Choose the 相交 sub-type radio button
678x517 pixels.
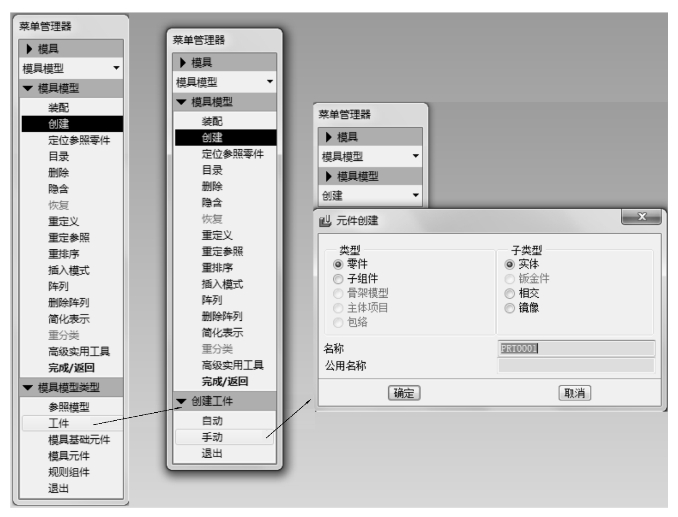(x=510, y=294)
